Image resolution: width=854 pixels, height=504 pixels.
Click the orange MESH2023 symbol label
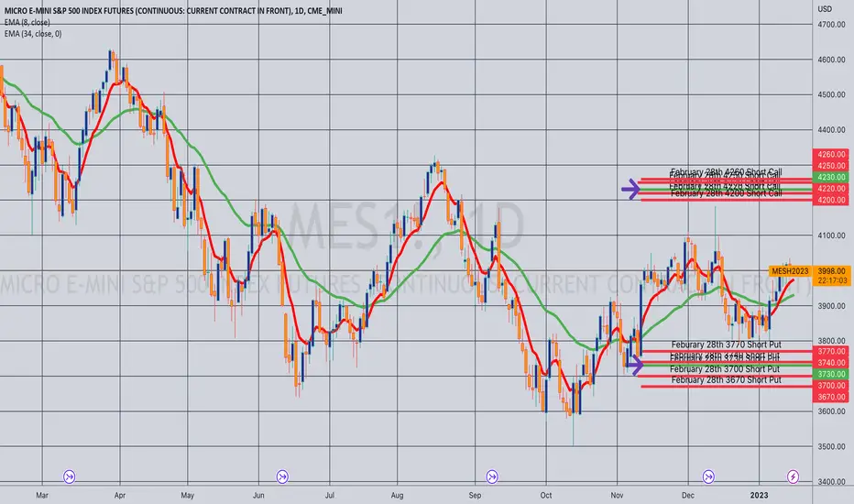coord(790,271)
